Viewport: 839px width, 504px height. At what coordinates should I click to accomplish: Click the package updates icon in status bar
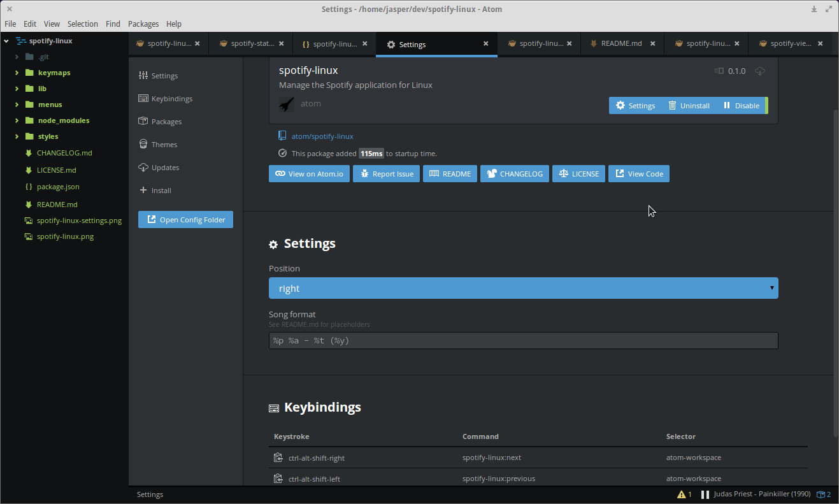824,494
